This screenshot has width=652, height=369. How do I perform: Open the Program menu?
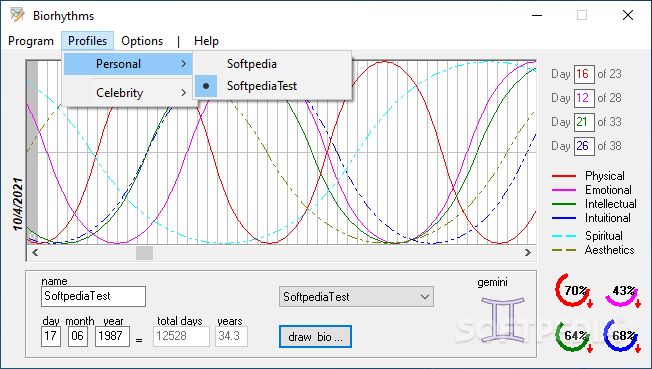tap(31, 41)
